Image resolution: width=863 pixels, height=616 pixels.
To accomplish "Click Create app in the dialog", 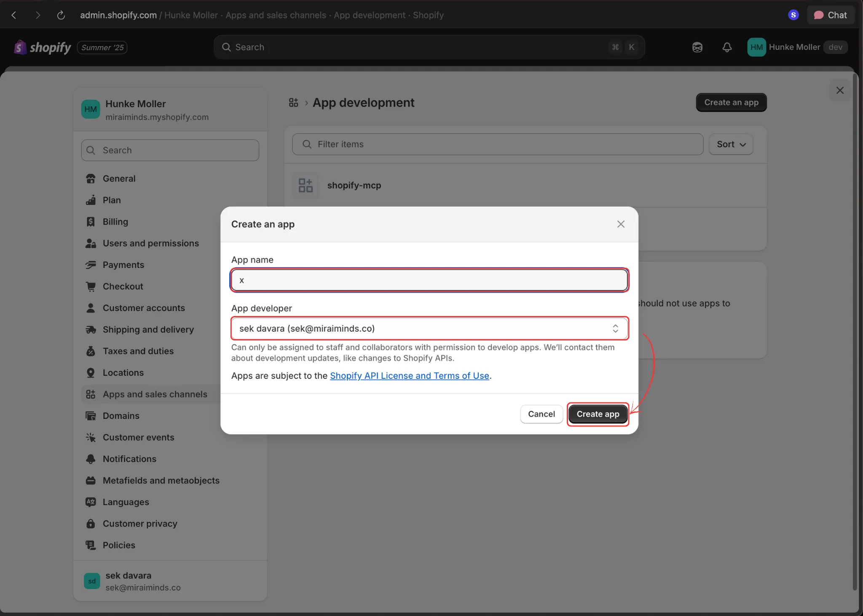I will pos(598,414).
